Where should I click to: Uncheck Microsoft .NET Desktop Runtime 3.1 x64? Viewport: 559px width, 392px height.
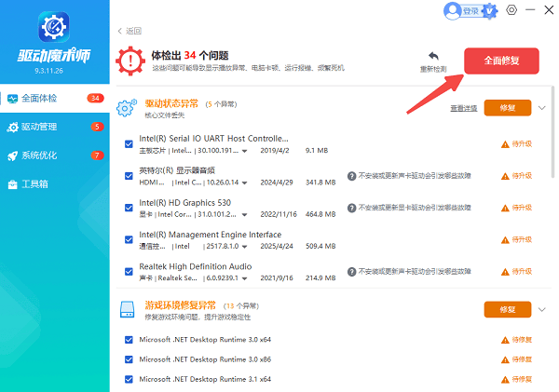coord(129,379)
